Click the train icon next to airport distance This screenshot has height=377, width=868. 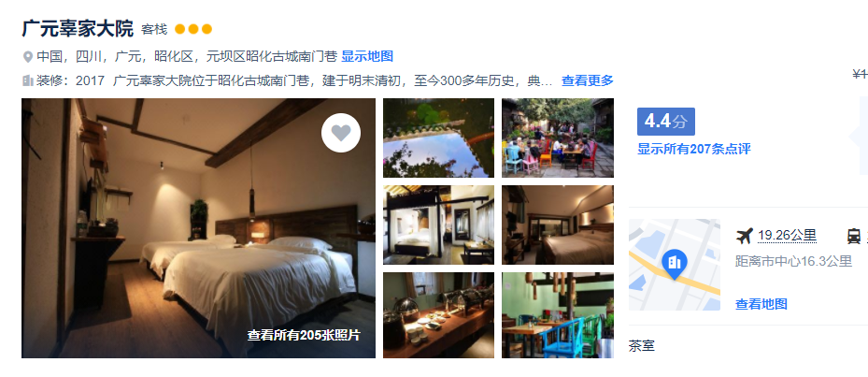854,236
